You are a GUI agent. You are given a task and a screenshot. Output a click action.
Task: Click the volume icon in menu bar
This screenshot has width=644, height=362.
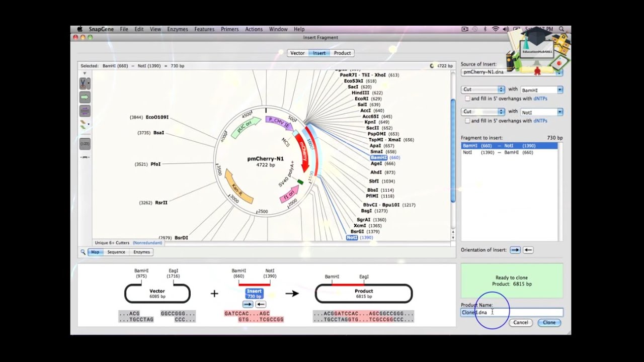[506, 29]
